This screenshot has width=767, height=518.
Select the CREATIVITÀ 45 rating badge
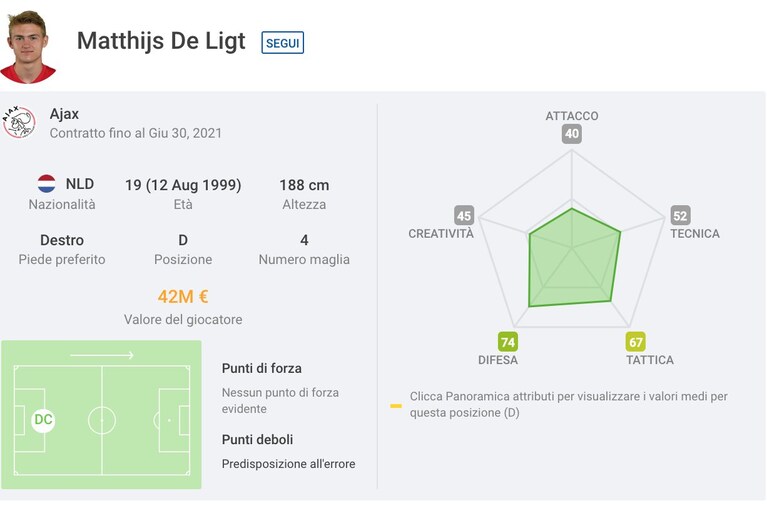pyautogui.click(x=464, y=215)
